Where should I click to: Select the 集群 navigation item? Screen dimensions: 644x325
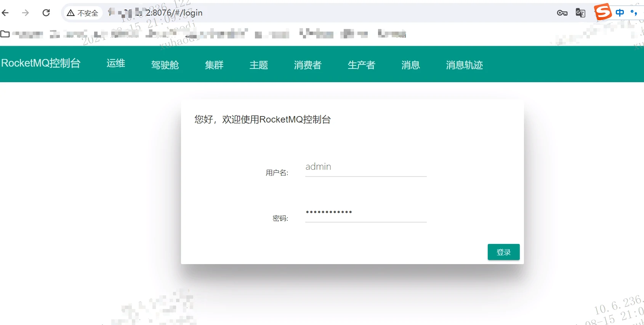214,65
